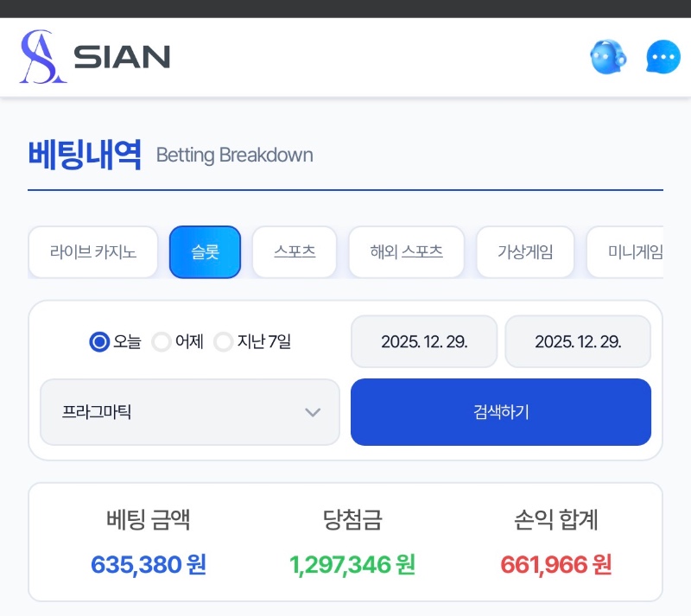Screen dimensions: 691x616
Task: Click the dropdown chevron arrow
Action: (313, 412)
